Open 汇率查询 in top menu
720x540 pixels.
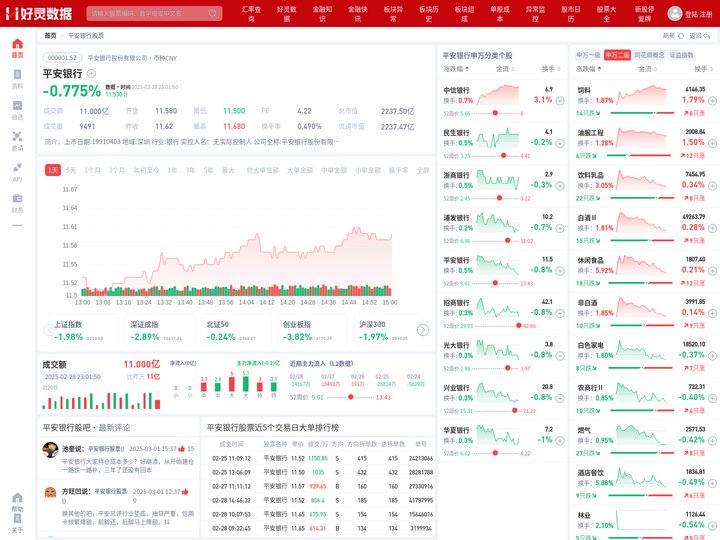pyautogui.click(x=251, y=14)
